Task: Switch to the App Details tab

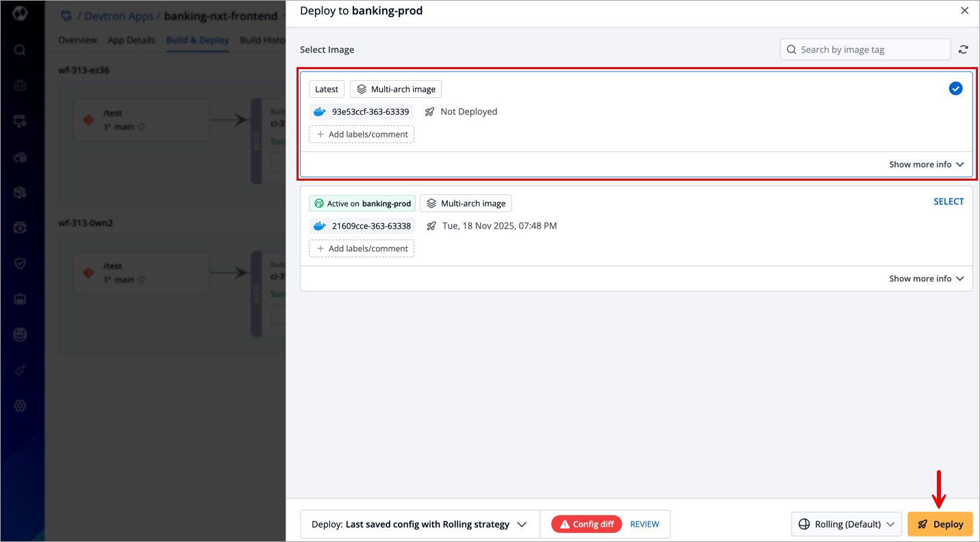Action: (131, 40)
